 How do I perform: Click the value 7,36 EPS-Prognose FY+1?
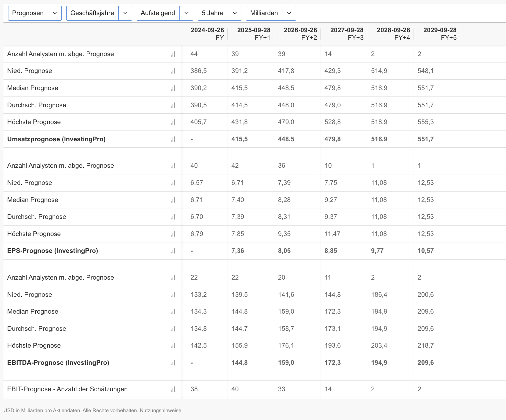[x=238, y=251]
